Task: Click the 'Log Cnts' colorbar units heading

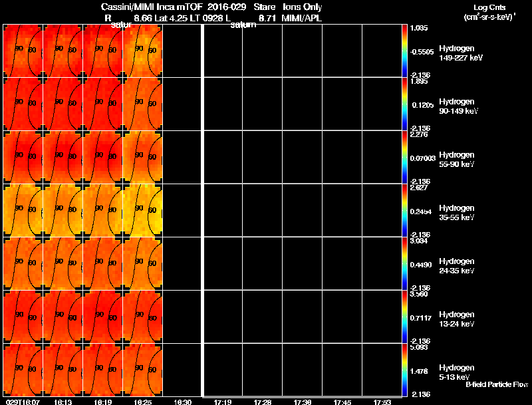Action: tap(489, 7)
